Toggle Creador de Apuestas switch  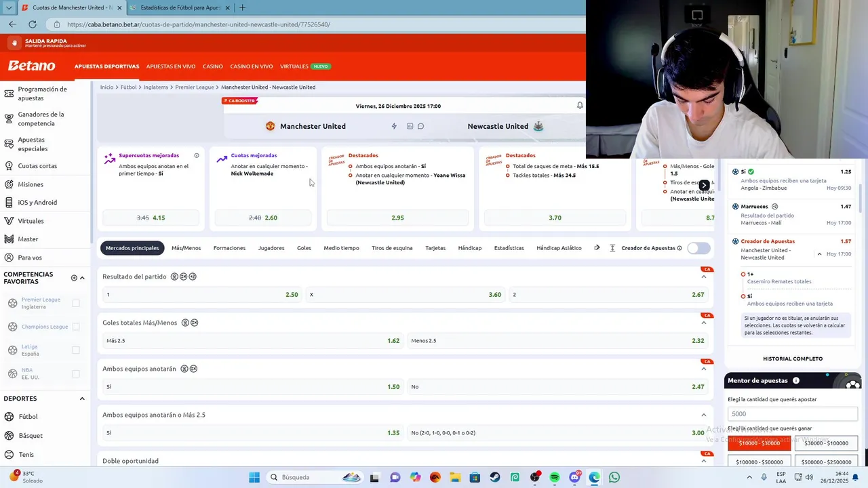(698, 248)
